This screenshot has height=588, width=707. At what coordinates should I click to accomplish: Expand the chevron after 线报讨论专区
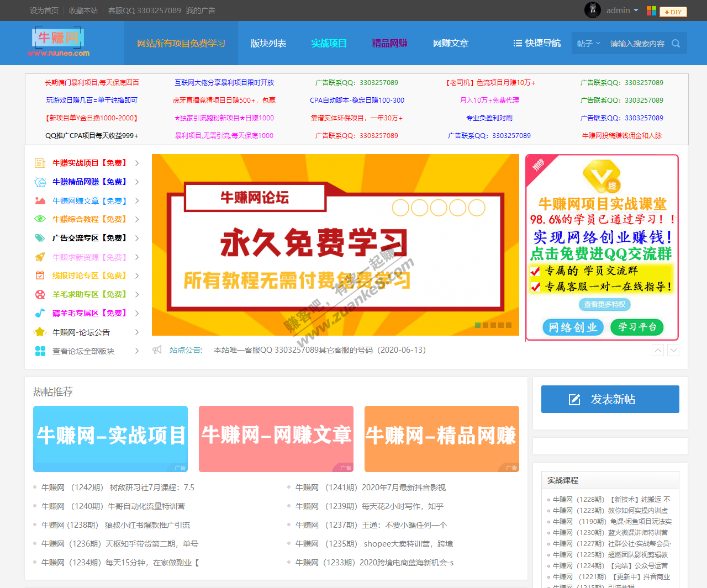pyautogui.click(x=137, y=276)
